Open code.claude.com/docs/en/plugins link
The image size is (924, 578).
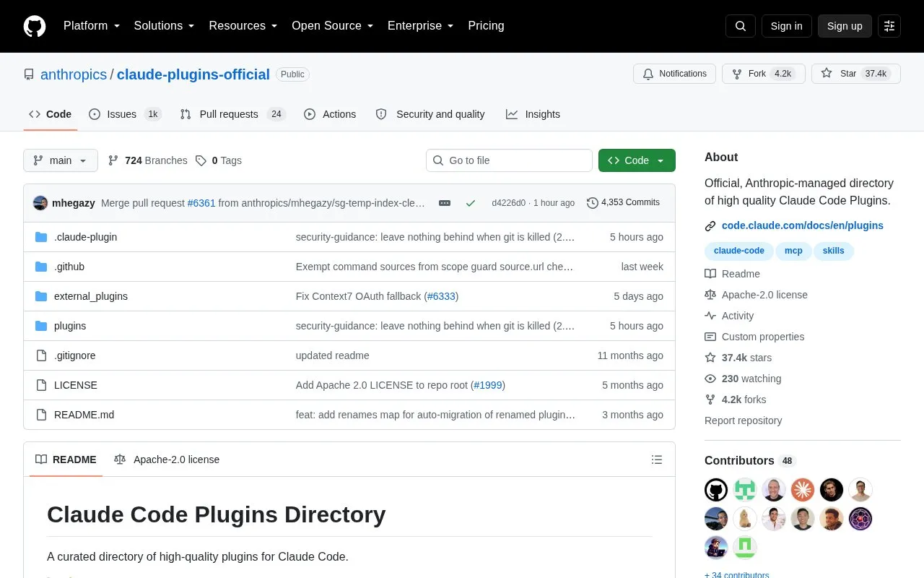pos(803,226)
